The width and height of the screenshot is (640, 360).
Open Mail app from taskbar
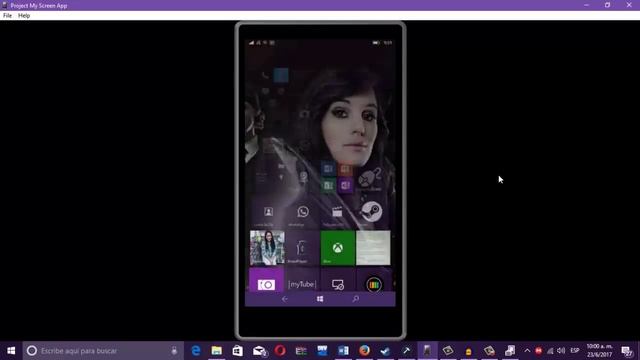(259, 351)
